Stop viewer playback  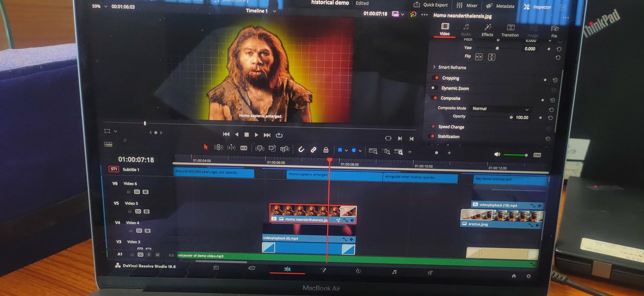(x=247, y=135)
